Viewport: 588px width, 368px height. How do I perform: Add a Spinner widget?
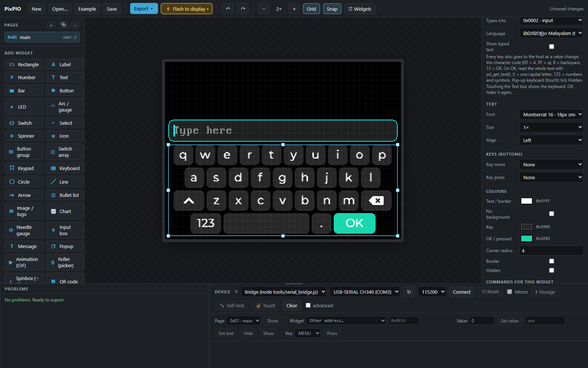(24, 136)
